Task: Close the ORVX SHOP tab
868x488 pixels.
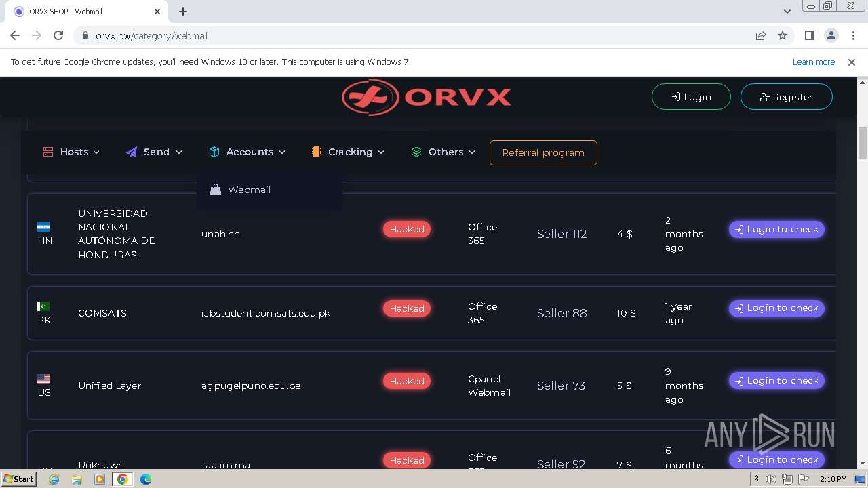Action: [x=157, y=12]
